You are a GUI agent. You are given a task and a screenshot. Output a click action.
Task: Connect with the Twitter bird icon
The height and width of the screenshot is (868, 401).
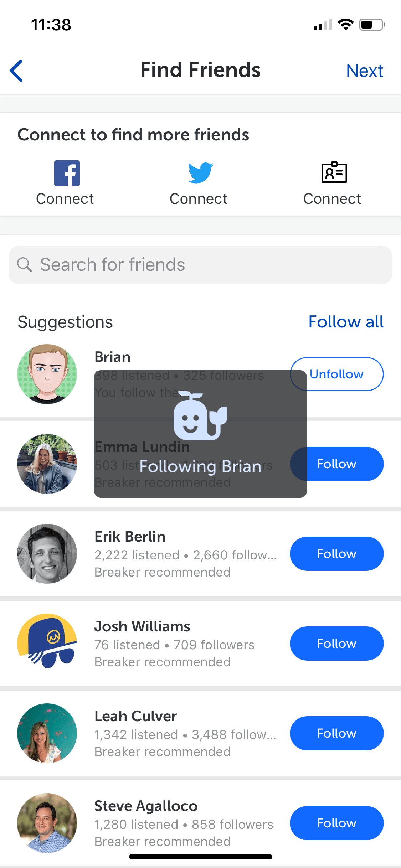[200, 173]
